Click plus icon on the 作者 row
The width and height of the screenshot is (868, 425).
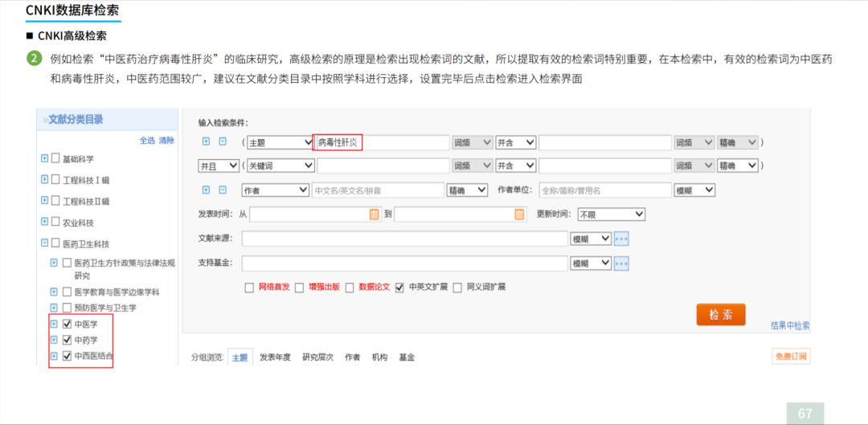206,190
